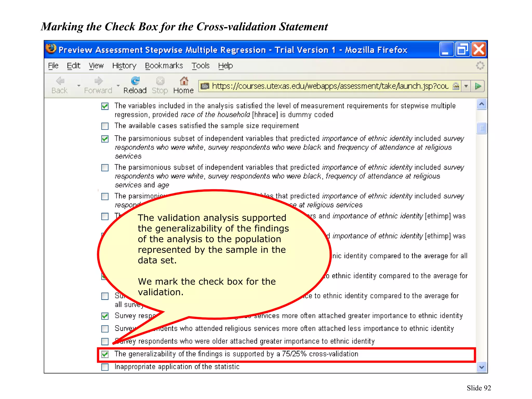Viewport: 532px width, 399px height.
Task: Click the Forward arrow icon
Action: pyautogui.click(x=98, y=81)
